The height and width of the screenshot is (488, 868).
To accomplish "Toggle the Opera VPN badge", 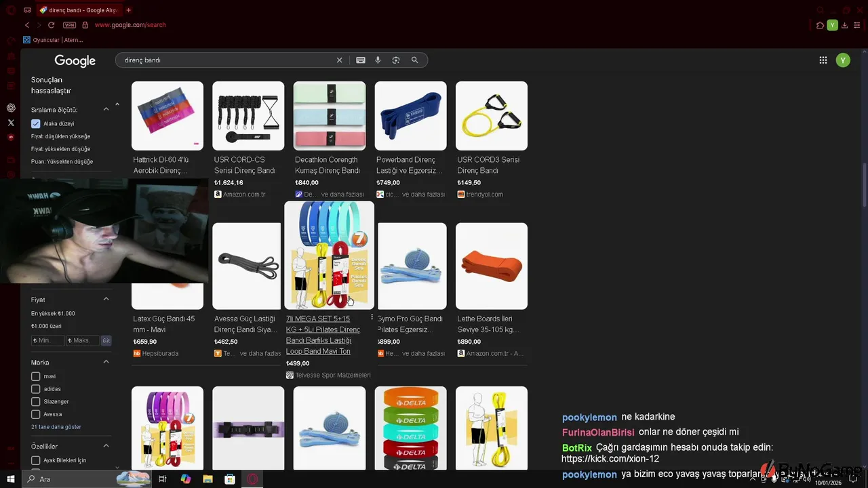I will (x=69, y=25).
